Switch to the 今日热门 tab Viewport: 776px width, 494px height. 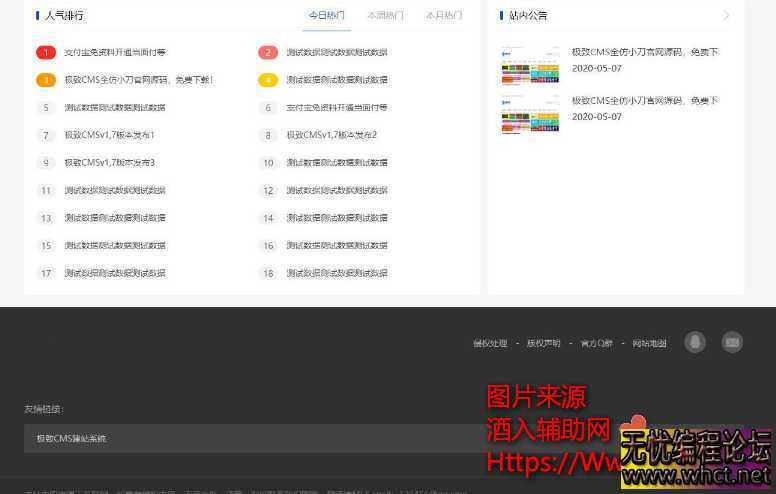[326, 16]
